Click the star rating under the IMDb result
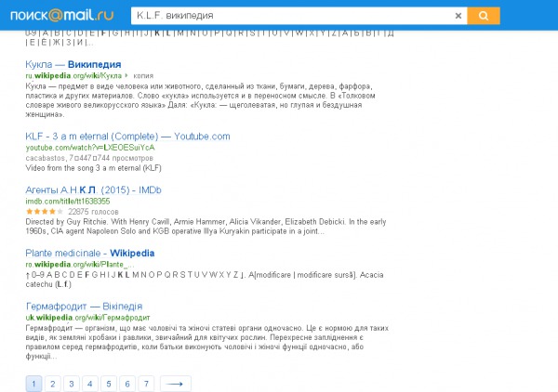 point(45,212)
